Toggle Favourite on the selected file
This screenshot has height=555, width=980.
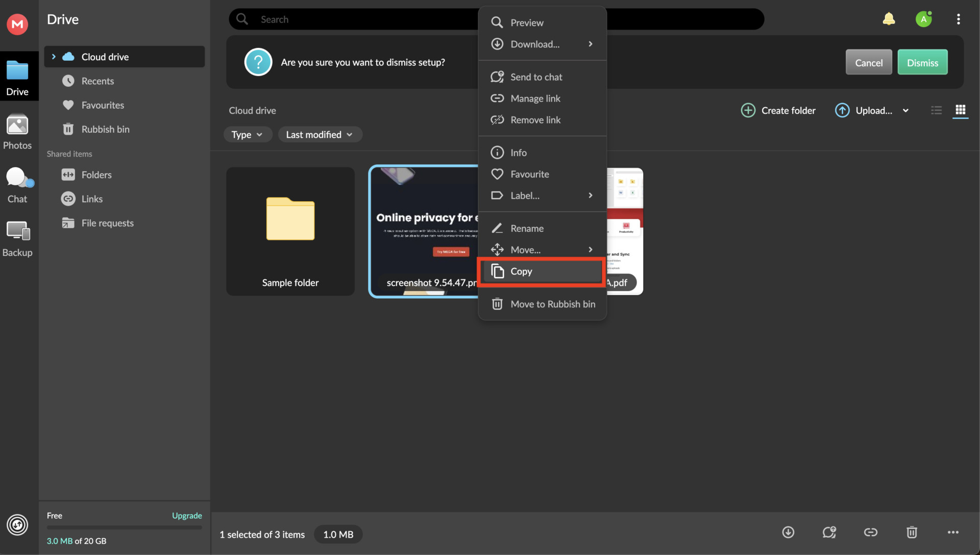coord(530,174)
